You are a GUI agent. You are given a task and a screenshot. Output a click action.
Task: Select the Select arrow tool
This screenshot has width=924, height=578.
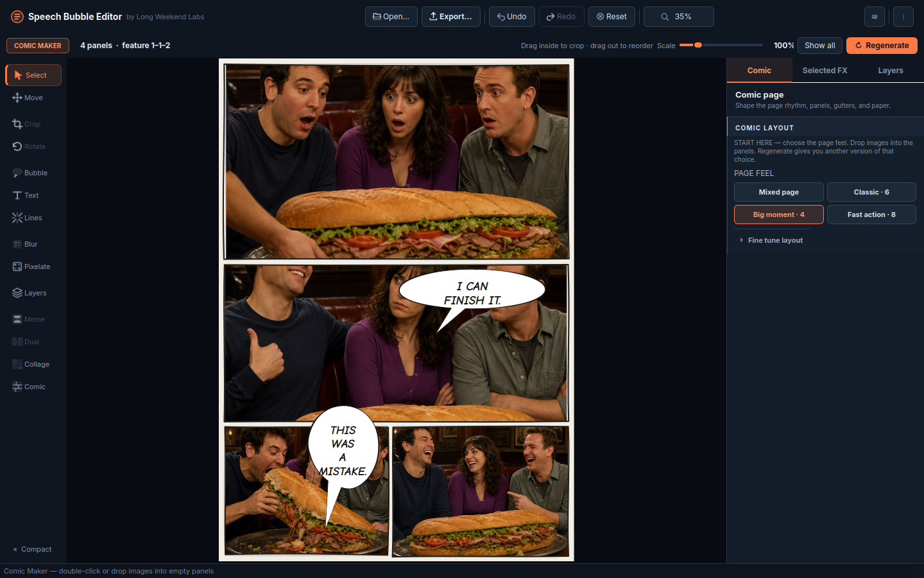(33, 75)
